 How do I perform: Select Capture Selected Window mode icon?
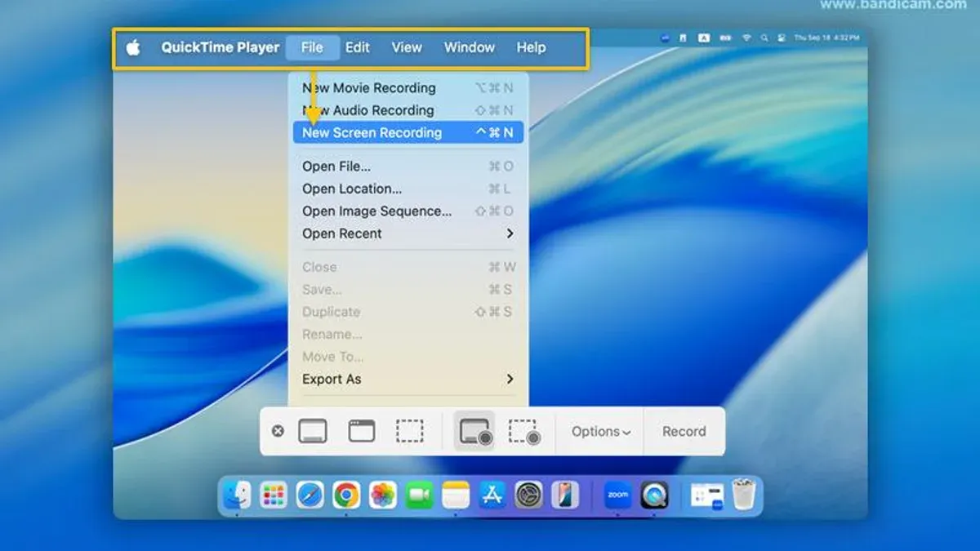(362, 431)
